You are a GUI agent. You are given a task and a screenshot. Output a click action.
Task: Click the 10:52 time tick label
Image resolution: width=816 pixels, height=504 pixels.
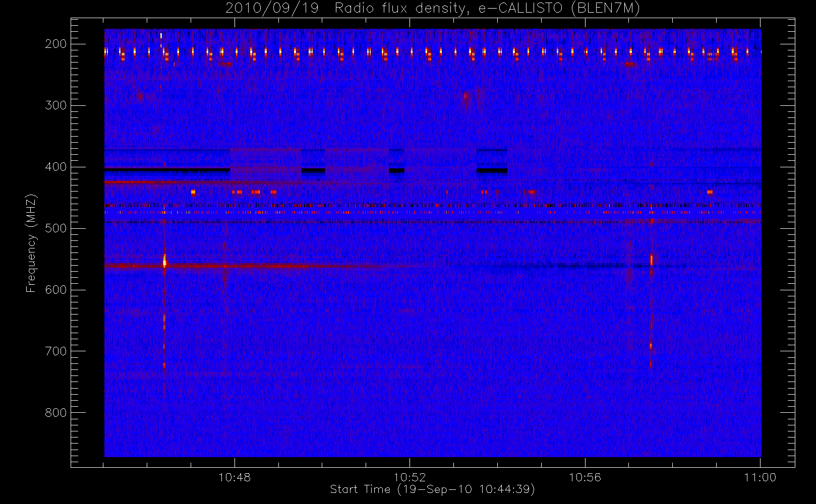click(x=410, y=477)
